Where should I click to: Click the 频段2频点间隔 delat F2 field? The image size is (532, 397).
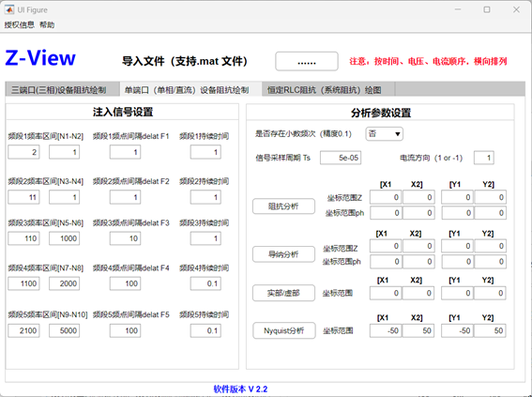coord(125,197)
